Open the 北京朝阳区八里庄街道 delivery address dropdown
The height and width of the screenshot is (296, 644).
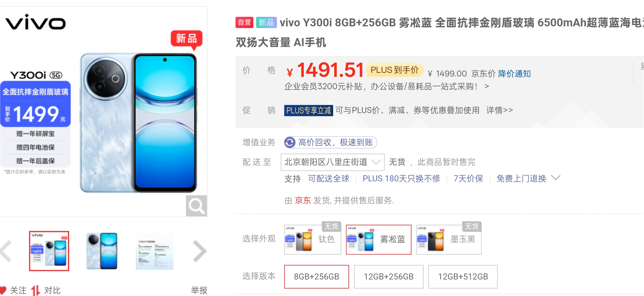333,162
